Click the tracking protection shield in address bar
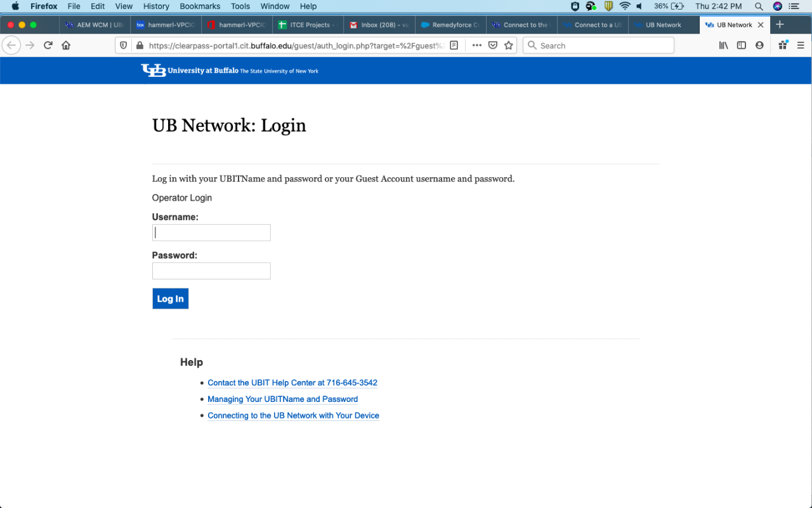Screen dimensions: 812x508 [x=123, y=45]
